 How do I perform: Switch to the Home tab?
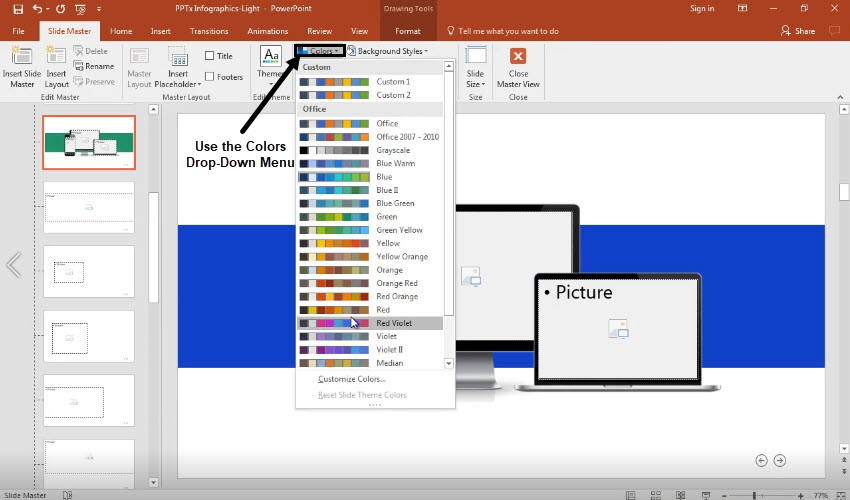click(x=121, y=31)
